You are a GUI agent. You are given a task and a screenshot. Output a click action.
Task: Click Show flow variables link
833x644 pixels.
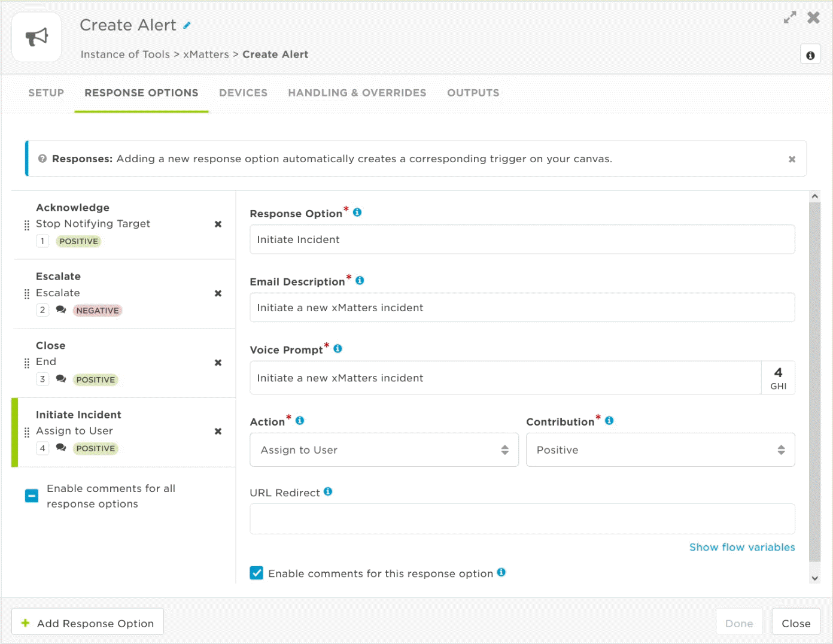click(742, 547)
